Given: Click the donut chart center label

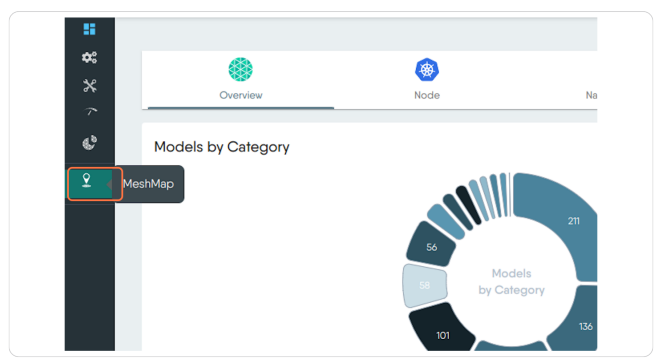Looking at the screenshot, I should (x=512, y=282).
